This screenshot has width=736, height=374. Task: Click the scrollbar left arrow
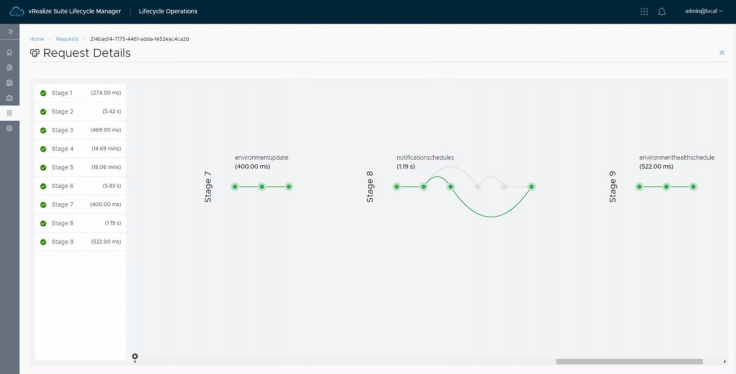click(135, 361)
